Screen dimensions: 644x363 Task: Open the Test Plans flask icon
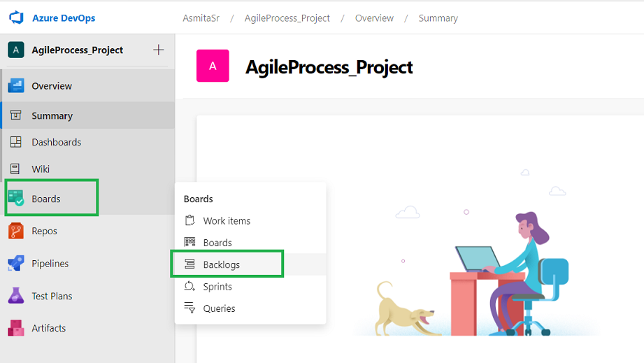tap(16, 296)
